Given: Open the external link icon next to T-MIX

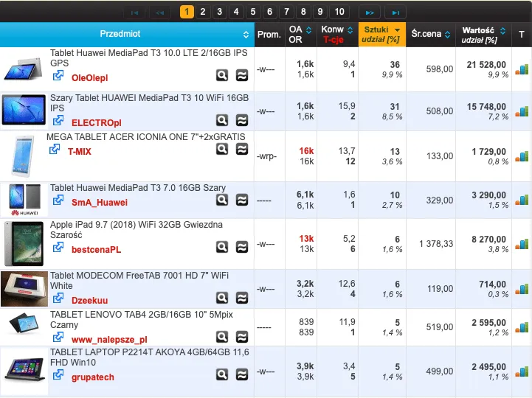Looking at the screenshot, I should point(55,149).
